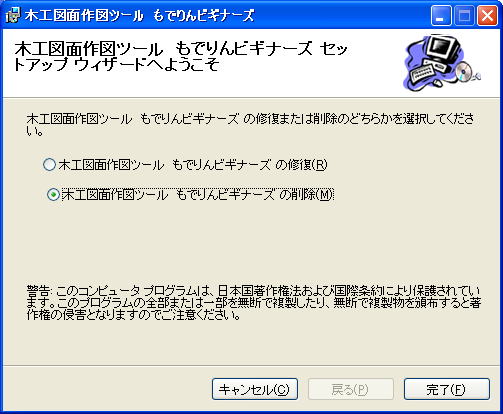Click the もでりんビギナーズ の修復(R) option label
This screenshot has height=414, width=503.
(193, 165)
